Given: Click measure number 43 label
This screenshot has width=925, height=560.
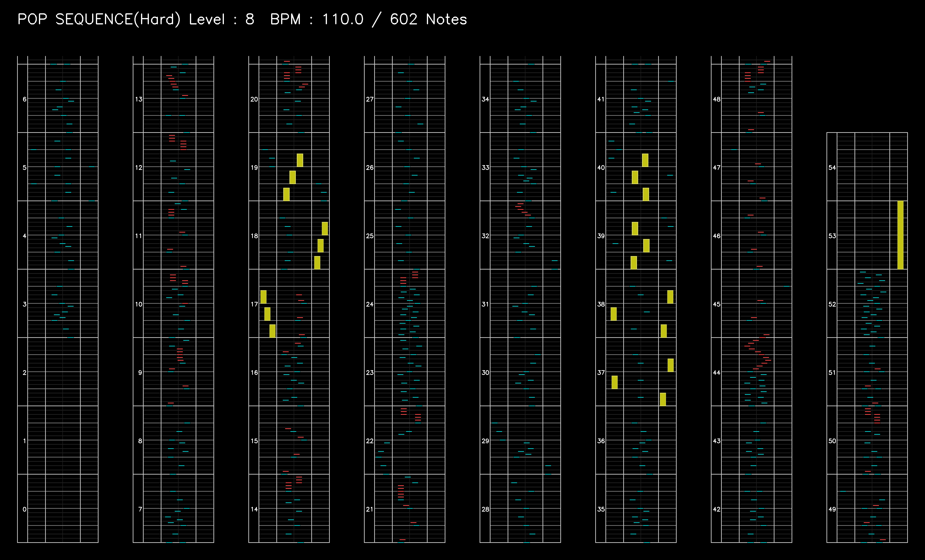Looking at the screenshot, I should tap(717, 441).
